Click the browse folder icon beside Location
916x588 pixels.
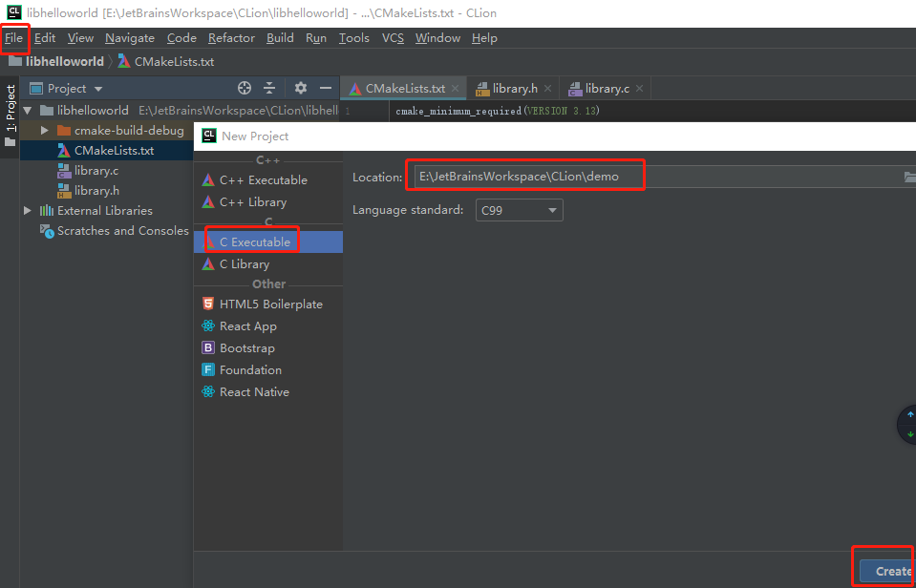coord(909,177)
